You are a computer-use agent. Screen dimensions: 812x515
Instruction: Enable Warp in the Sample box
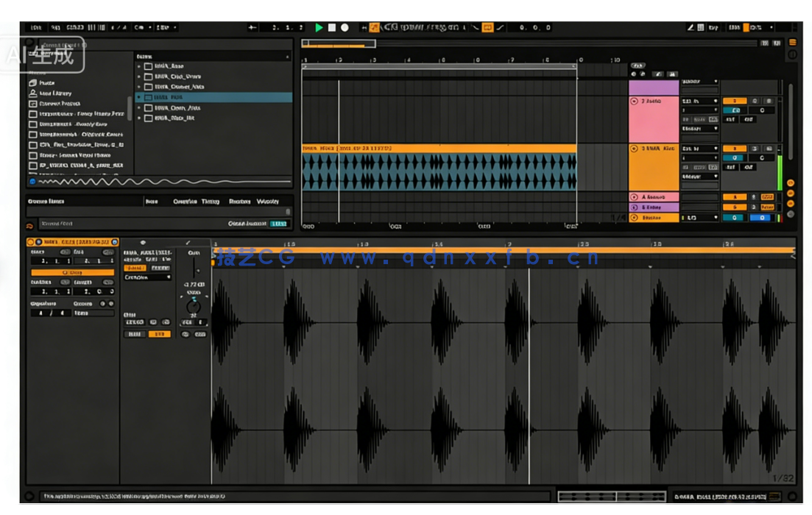pos(135,268)
